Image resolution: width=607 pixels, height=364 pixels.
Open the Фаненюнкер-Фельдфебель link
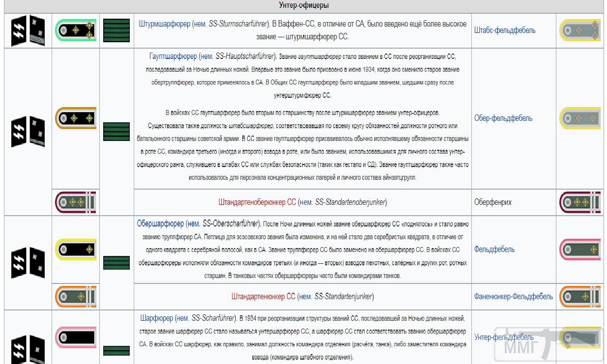pyautogui.click(x=514, y=297)
